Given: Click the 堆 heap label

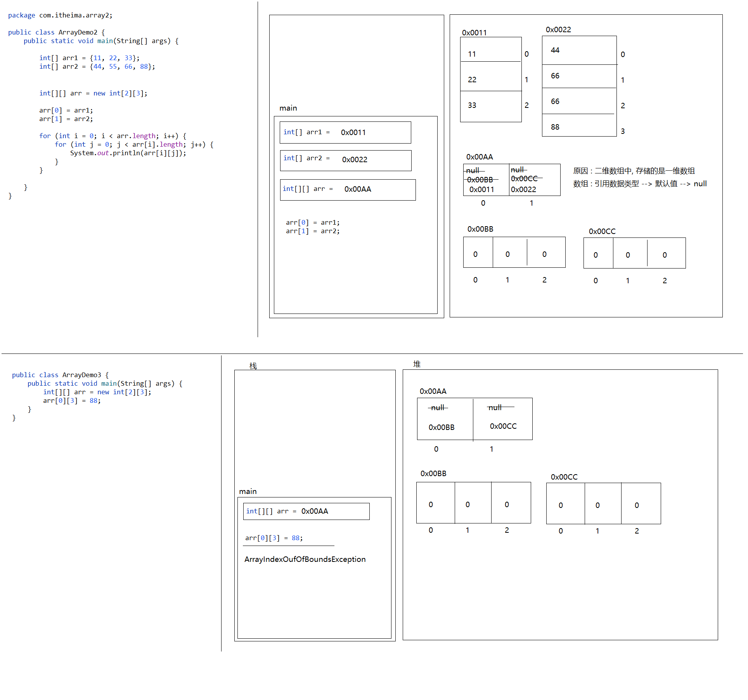Looking at the screenshot, I should coord(417,364).
